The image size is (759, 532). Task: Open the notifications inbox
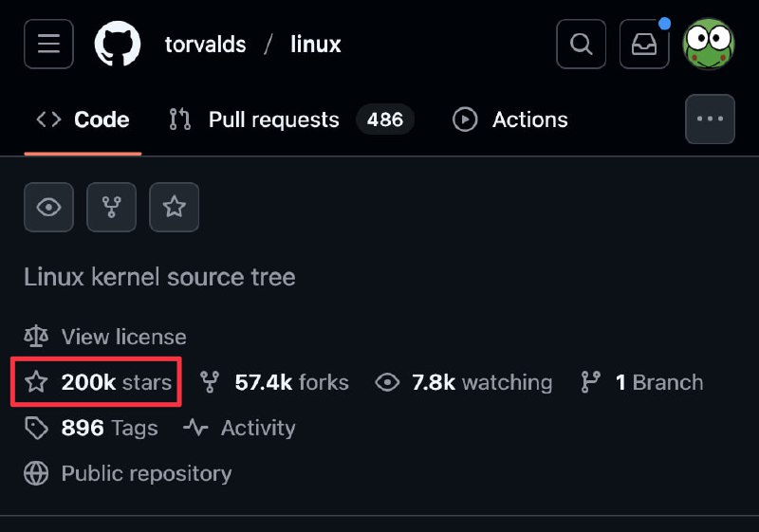point(644,44)
